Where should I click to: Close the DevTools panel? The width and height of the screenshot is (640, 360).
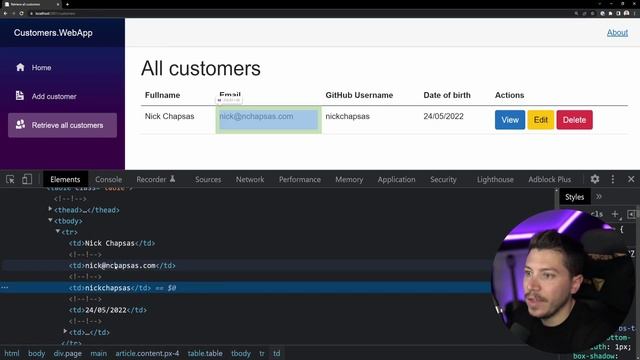click(631, 179)
